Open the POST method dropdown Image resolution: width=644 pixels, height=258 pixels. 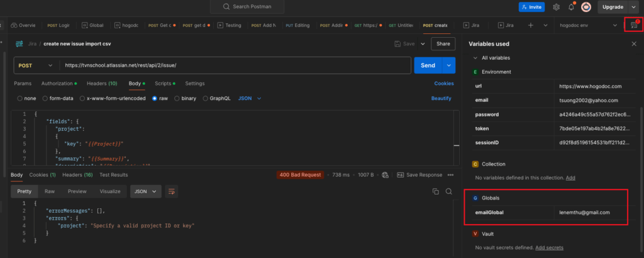point(36,65)
